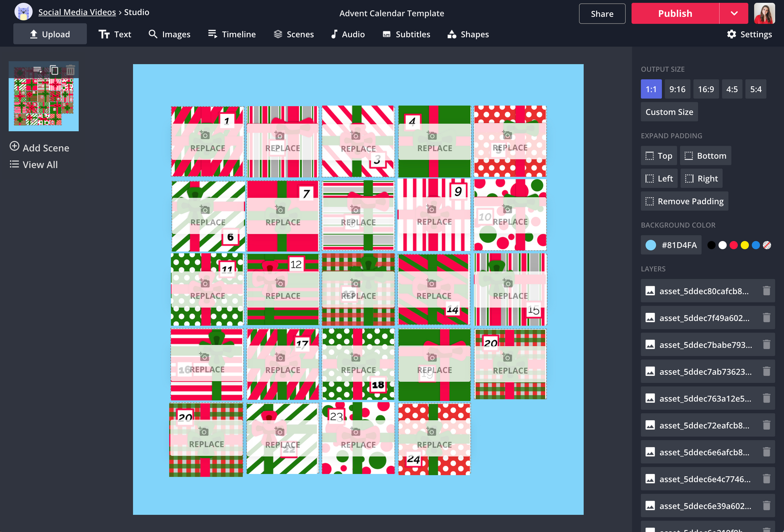Image resolution: width=784 pixels, height=532 pixels.
Task: Select 16:9 output size ratio
Action: tap(706, 89)
